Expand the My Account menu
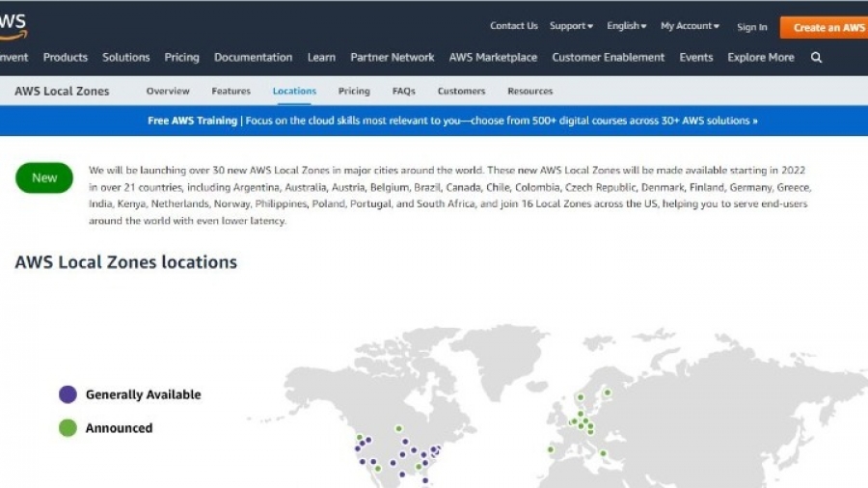The width and height of the screenshot is (868, 488). (x=690, y=26)
